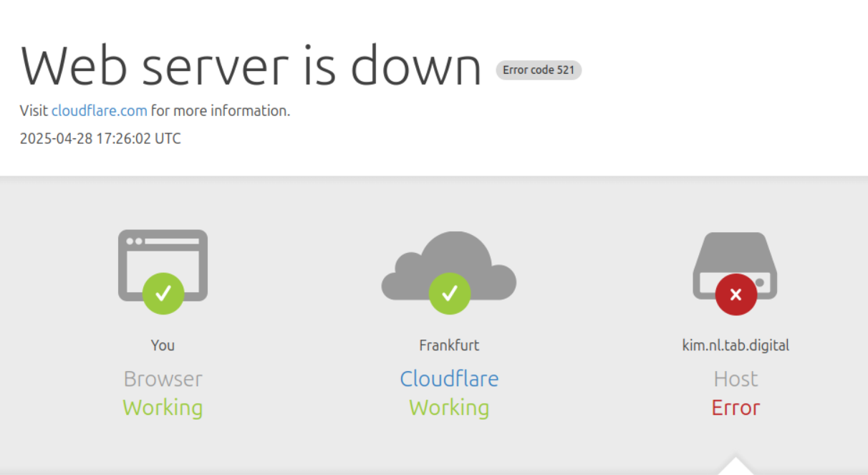Click the timestamp 2025-04-28 17:26:02 UTC
The image size is (868, 475).
(100, 138)
